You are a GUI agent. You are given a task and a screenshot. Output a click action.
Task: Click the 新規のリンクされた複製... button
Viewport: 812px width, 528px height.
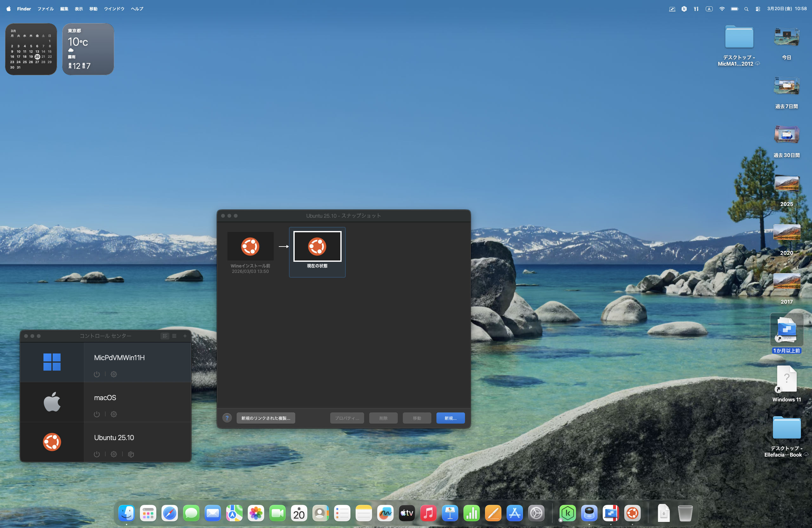[x=265, y=418]
